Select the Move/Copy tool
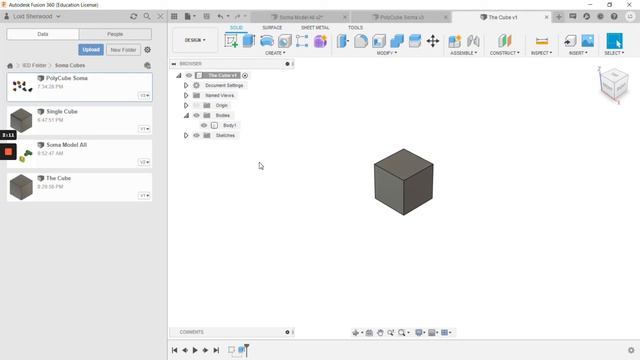 pos(433,41)
